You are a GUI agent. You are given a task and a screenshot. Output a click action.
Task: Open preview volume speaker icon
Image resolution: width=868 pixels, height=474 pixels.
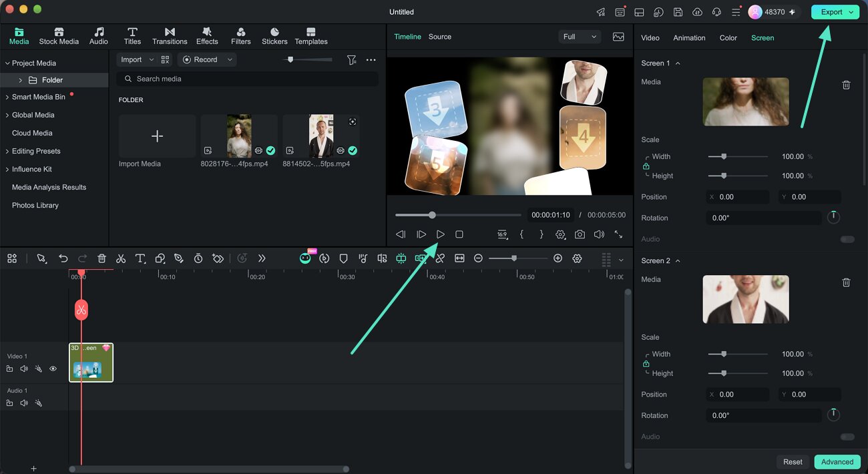point(599,234)
